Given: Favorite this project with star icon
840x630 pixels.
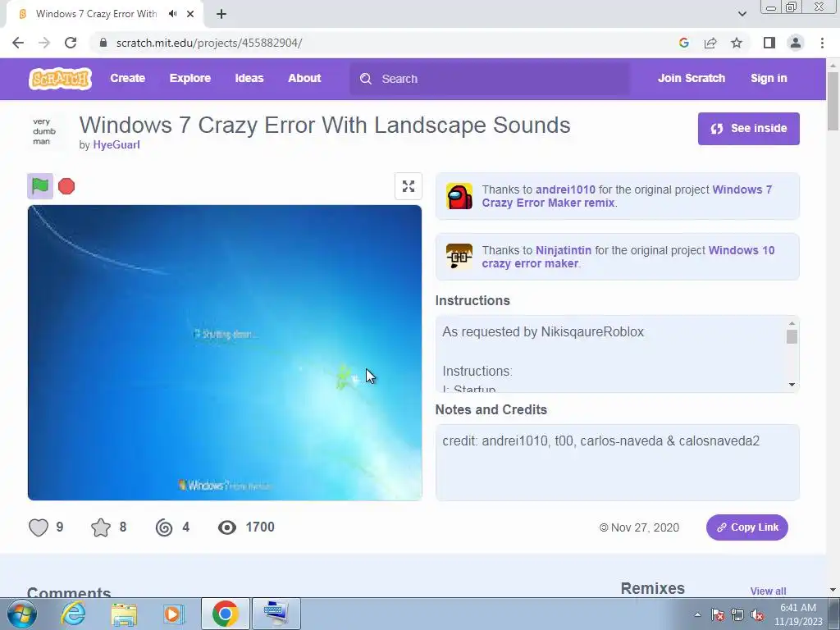Looking at the screenshot, I should tap(101, 527).
